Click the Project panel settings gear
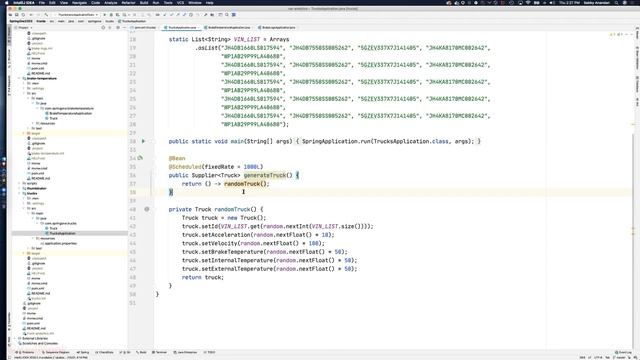The image size is (640, 360). pyautogui.click(x=118, y=27)
